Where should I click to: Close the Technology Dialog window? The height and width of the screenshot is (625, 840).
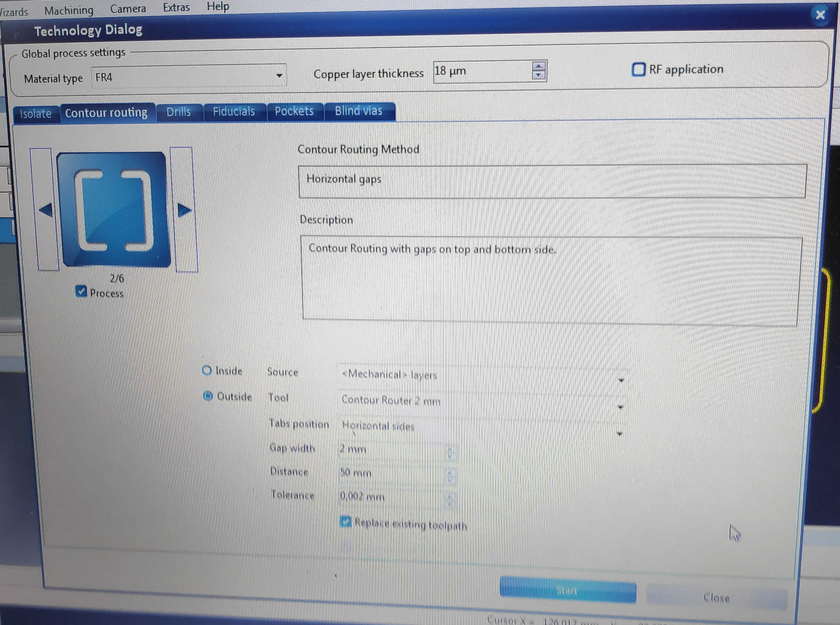(820, 15)
